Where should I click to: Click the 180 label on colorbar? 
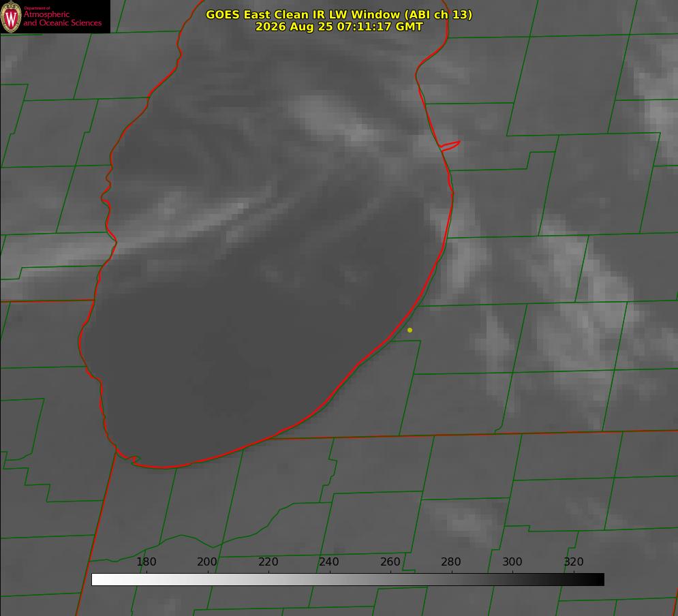[x=146, y=561]
